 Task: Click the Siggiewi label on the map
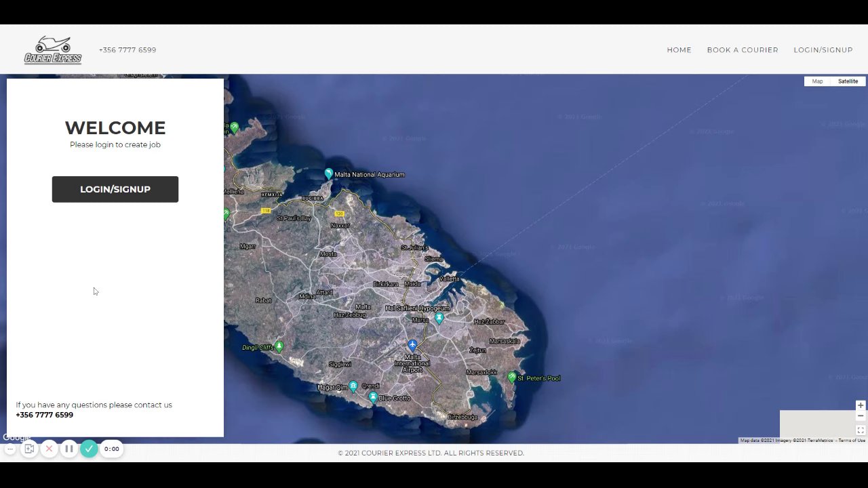340,364
